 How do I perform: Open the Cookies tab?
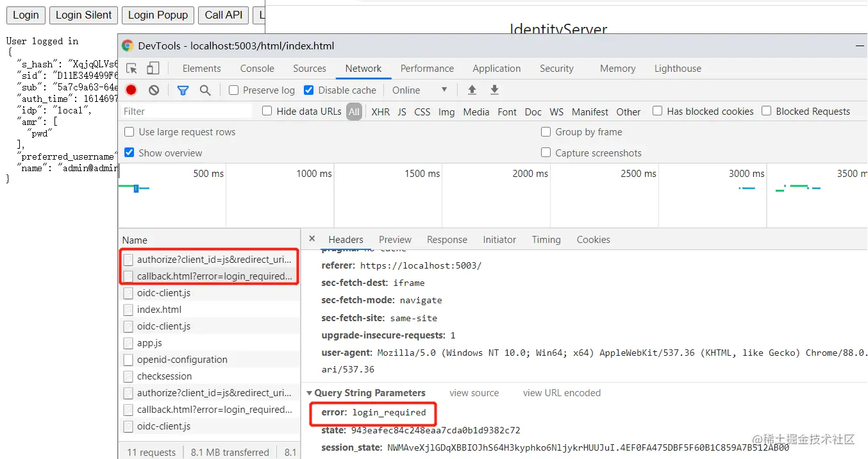coord(593,240)
